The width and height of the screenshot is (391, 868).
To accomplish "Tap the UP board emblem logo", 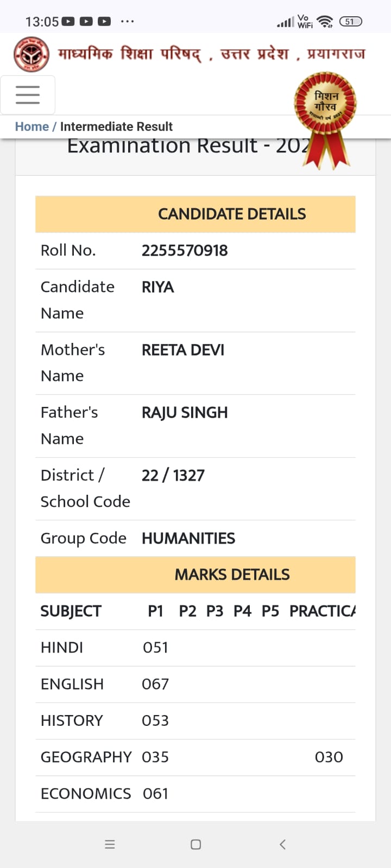I will click(31, 54).
